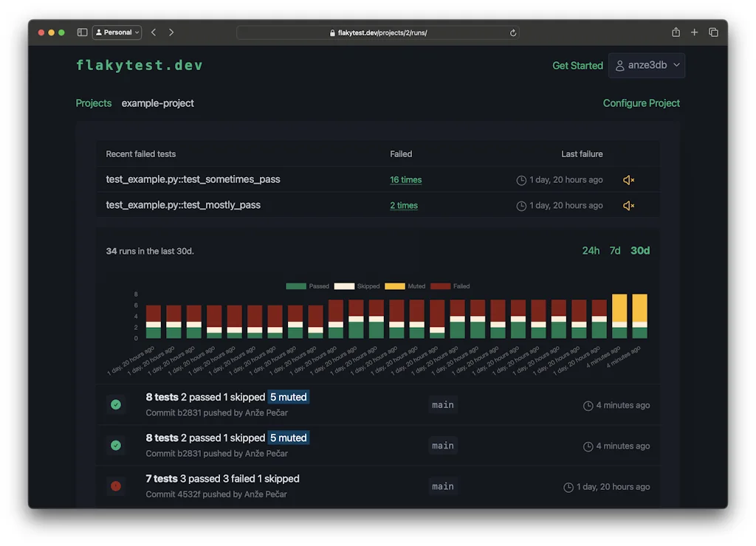Image resolution: width=756 pixels, height=546 pixels.
Task: Go back with the browser back arrow
Action: point(154,32)
